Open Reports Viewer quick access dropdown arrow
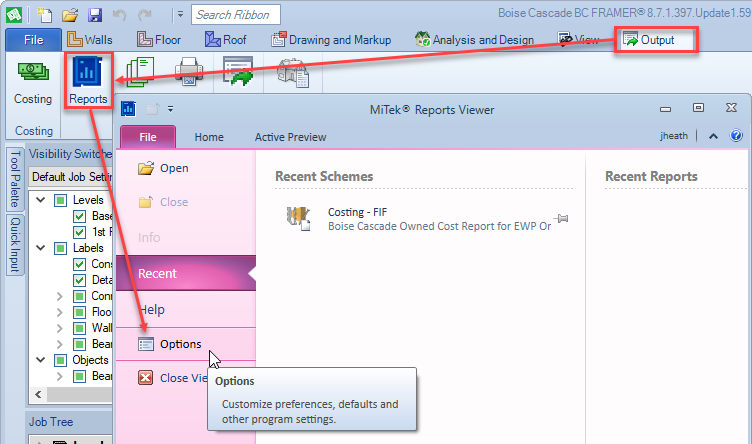The width and height of the screenshot is (752, 444). 170,109
